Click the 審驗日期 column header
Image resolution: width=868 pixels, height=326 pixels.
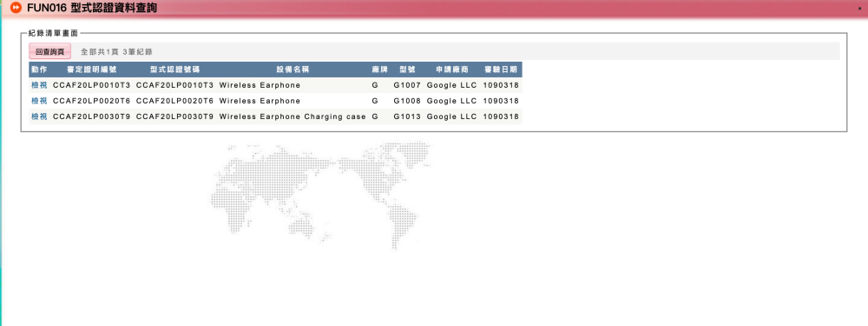pos(501,70)
